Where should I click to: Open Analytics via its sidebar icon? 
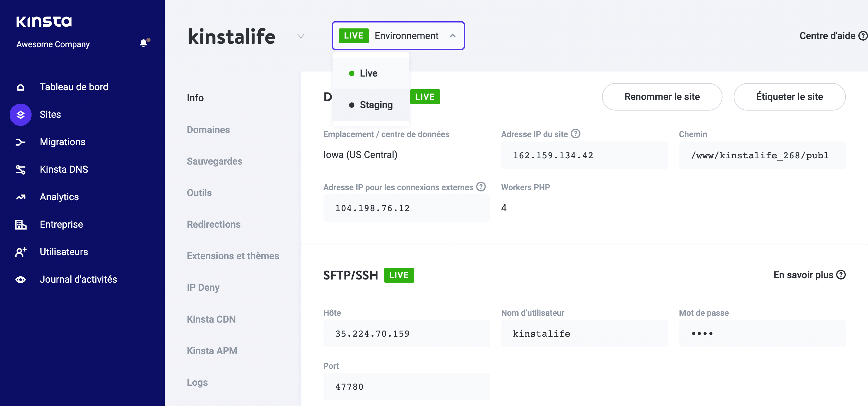coord(20,197)
